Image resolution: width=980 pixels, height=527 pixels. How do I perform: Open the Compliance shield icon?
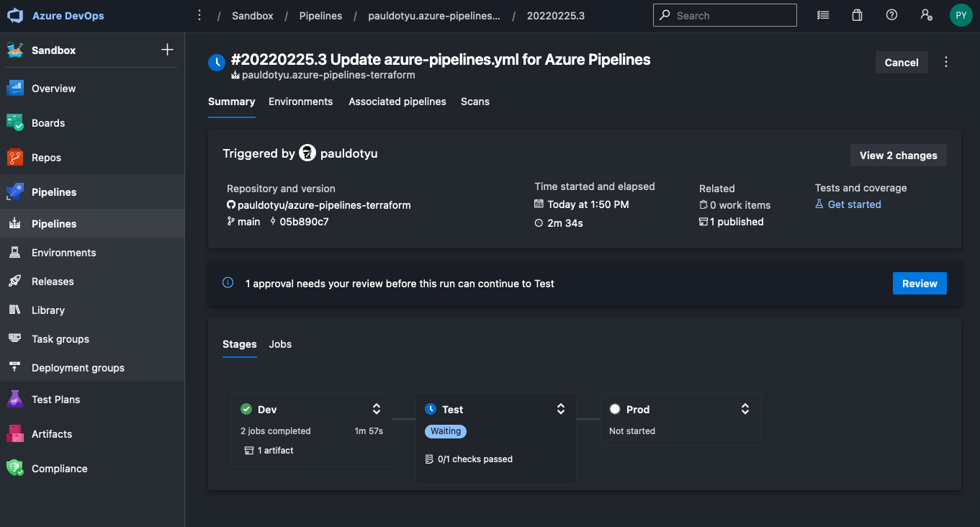15,469
